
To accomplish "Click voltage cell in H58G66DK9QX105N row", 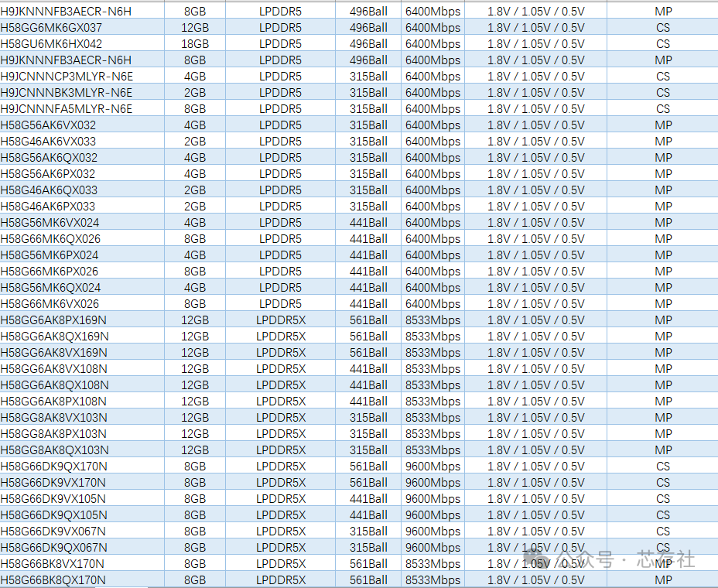I will point(536,515).
